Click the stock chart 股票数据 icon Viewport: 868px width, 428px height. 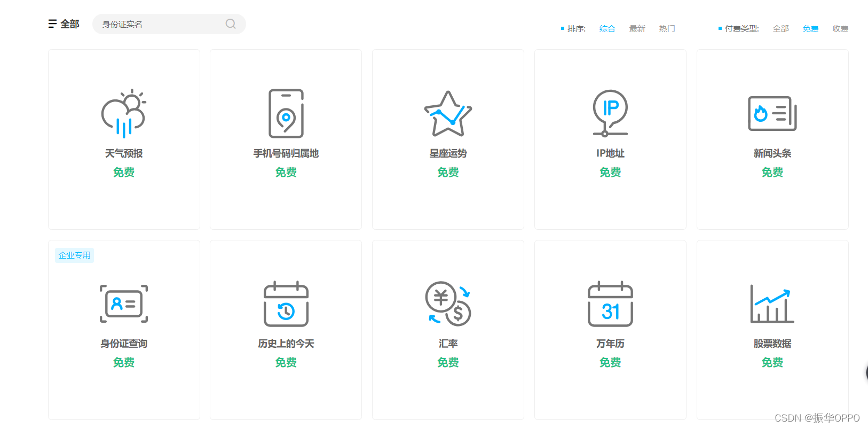pos(772,304)
